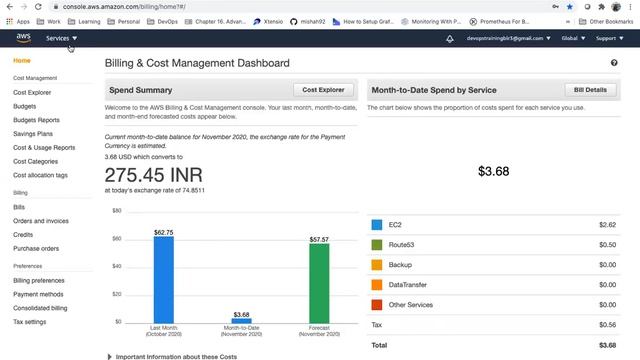Click the Cost Explorer button

[323, 90]
